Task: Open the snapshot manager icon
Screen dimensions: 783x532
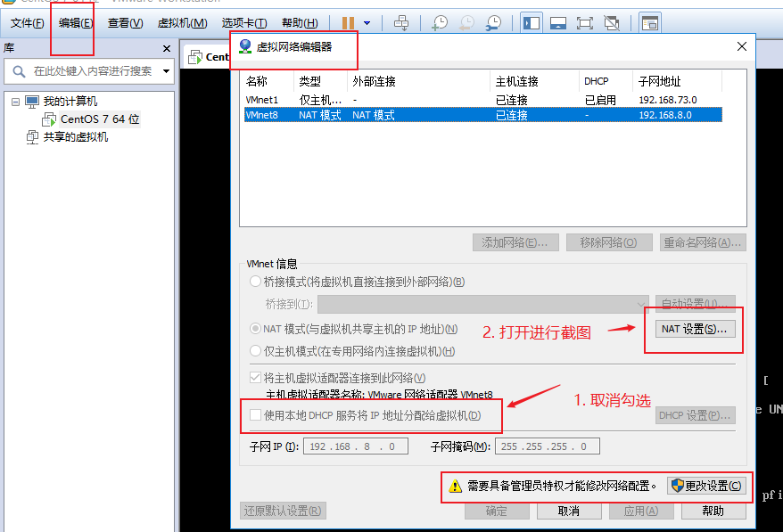Action: tap(493, 22)
